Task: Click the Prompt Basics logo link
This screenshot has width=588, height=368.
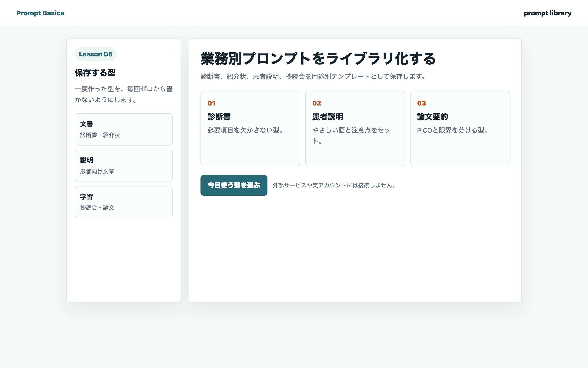Action: tap(40, 13)
